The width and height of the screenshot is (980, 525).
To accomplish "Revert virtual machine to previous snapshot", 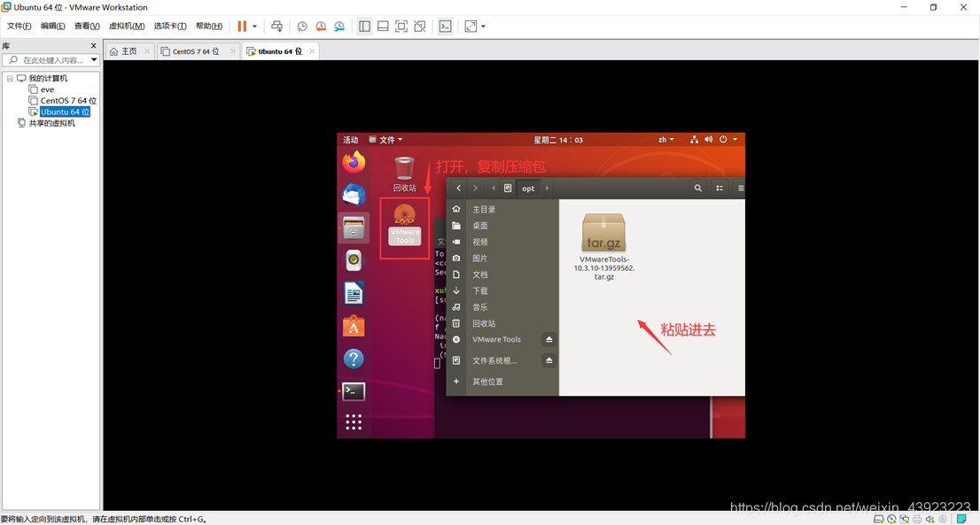I will click(321, 27).
